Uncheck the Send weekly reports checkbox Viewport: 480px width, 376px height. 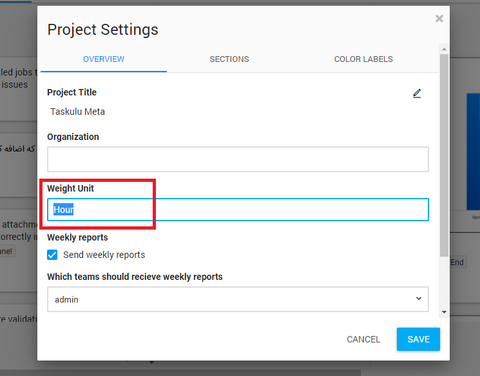52,255
